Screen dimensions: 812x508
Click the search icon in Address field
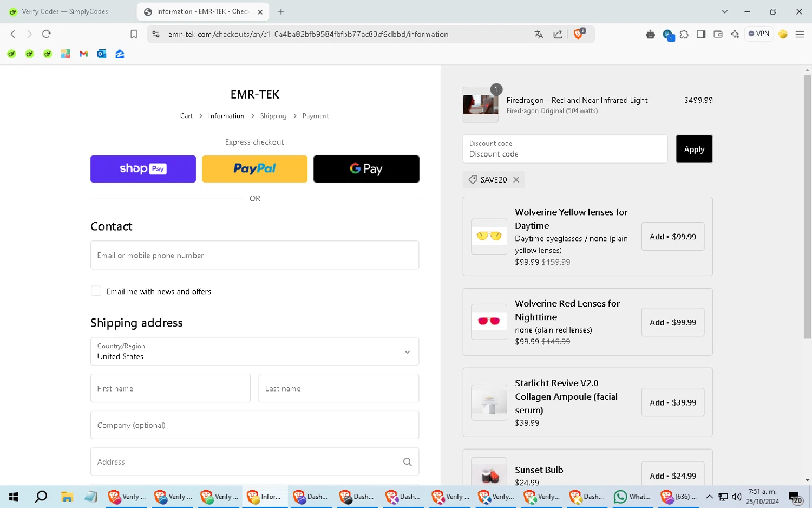point(407,462)
